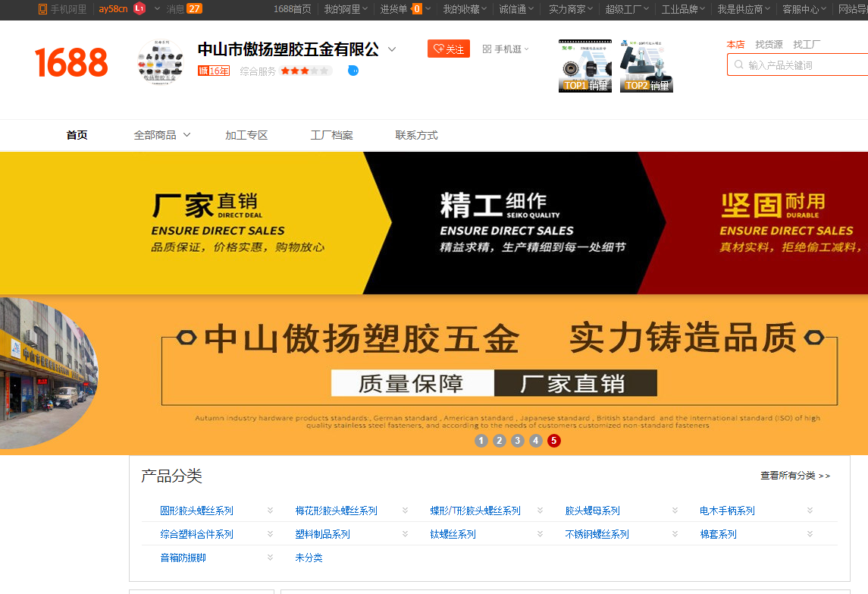Select 找货源 search scope tab
Image resolution: width=868 pixels, height=594 pixels.
click(x=769, y=44)
